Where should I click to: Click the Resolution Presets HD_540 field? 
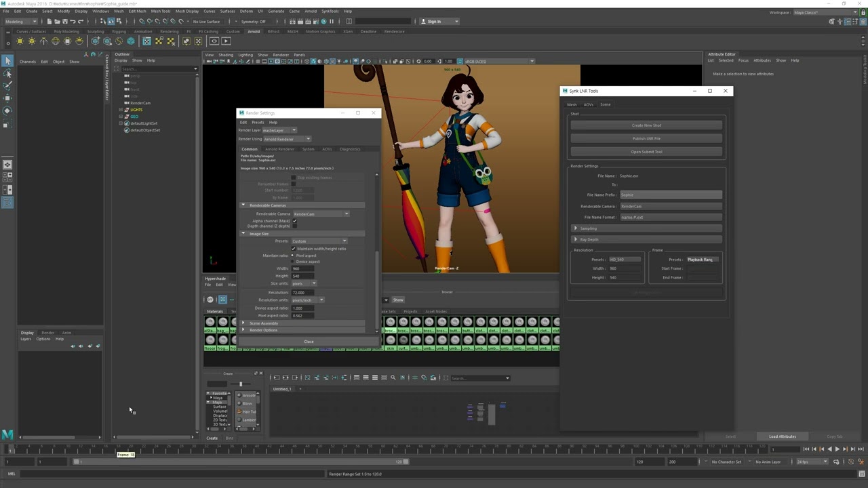(x=625, y=260)
